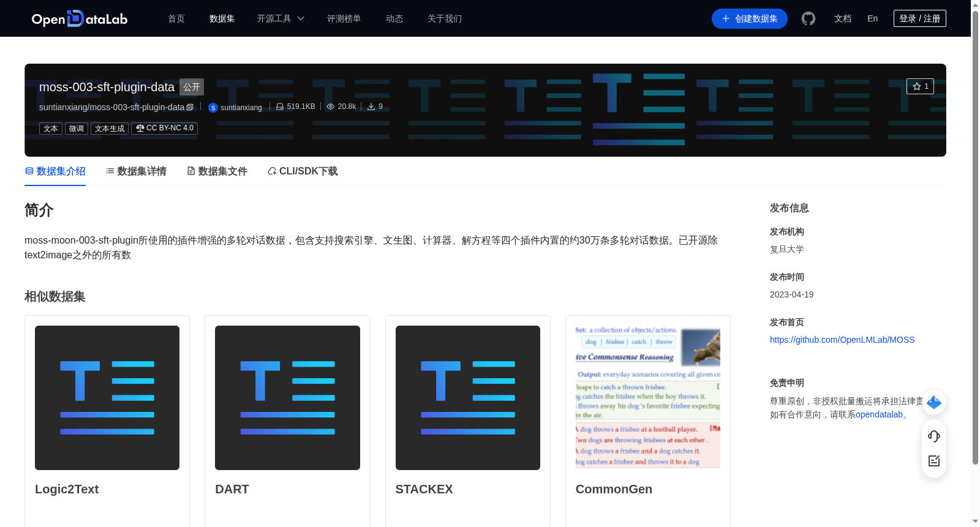Open 数据集 in navigation bar
The image size is (980, 527).
tap(222, 18)
